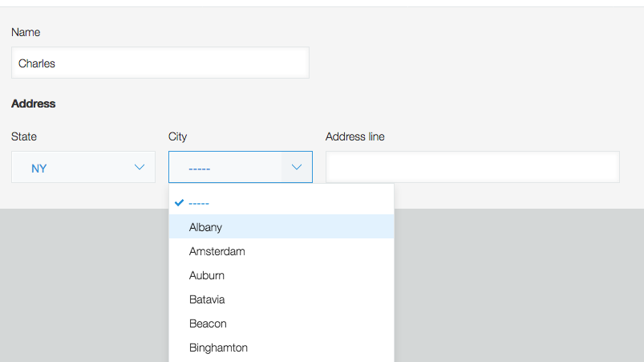Choose Amsterdam in the city dropdown list
644x362 pixels.
point(217,251)
